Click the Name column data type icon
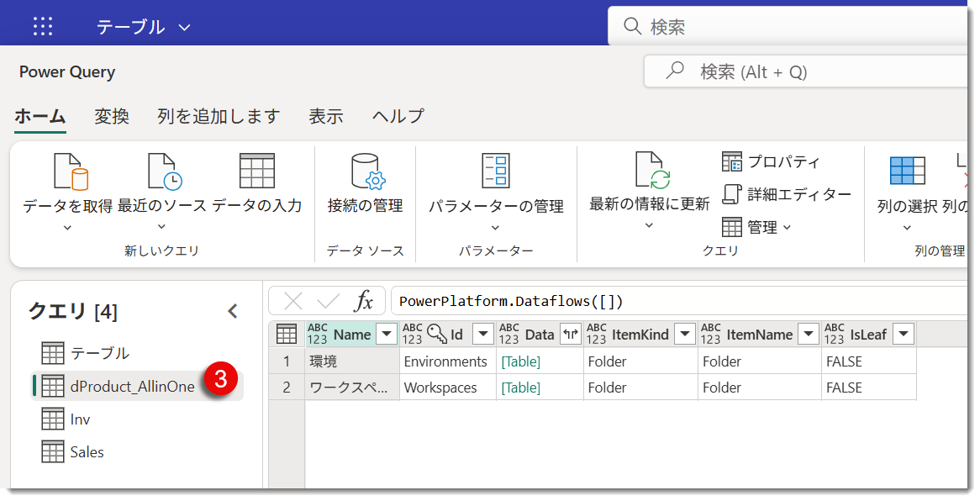The image size is (980, 501). click(318, 334)
